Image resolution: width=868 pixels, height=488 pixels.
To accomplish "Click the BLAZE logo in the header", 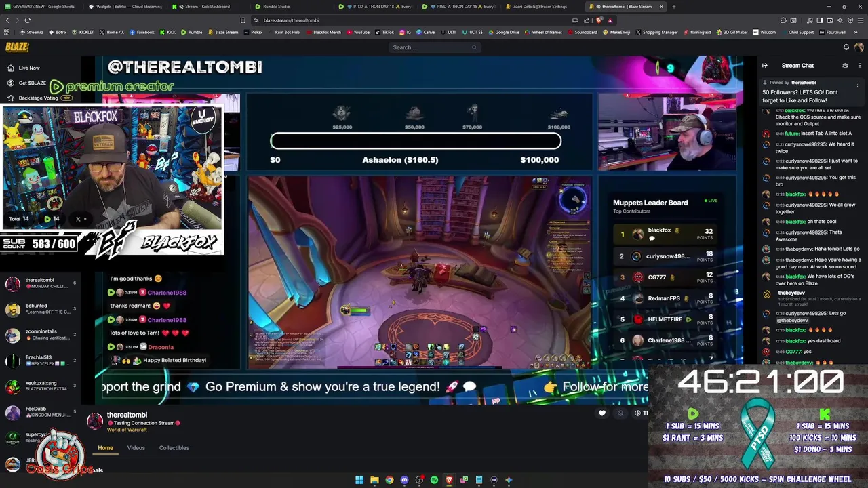I will (16, 47).
